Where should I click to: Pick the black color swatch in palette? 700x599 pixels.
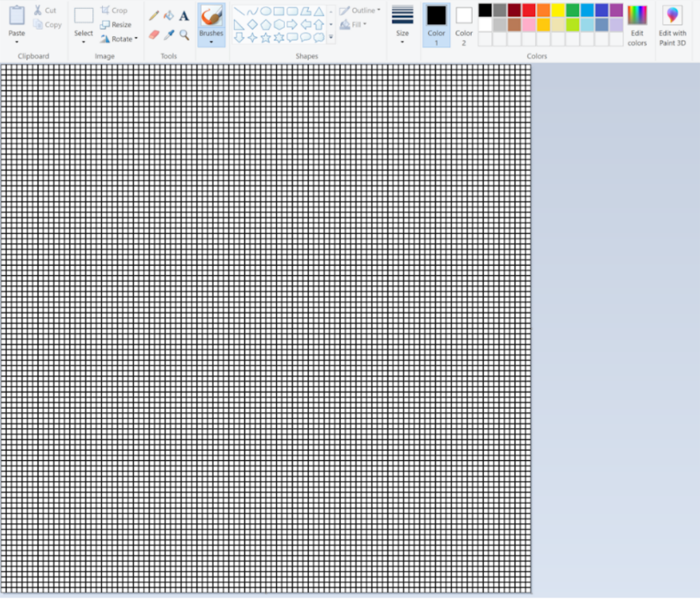tap(485, 10)
